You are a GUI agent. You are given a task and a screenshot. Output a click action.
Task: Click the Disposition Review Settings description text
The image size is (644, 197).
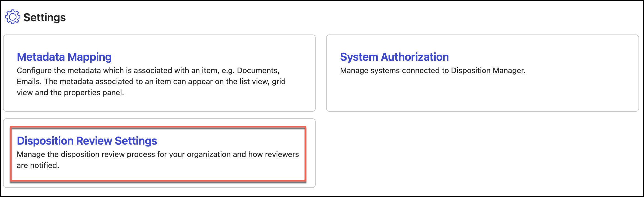158,160
